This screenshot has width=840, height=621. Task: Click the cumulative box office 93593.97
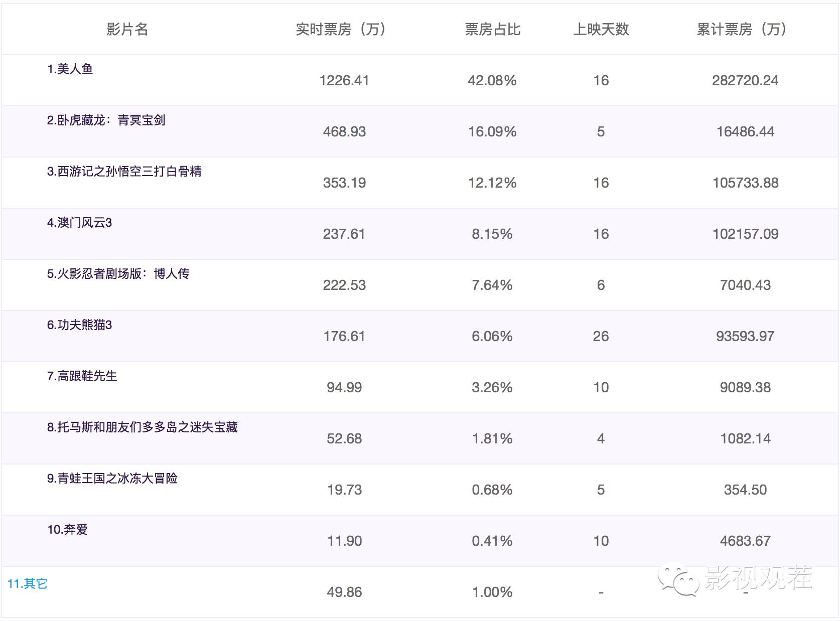coord(745,337)
